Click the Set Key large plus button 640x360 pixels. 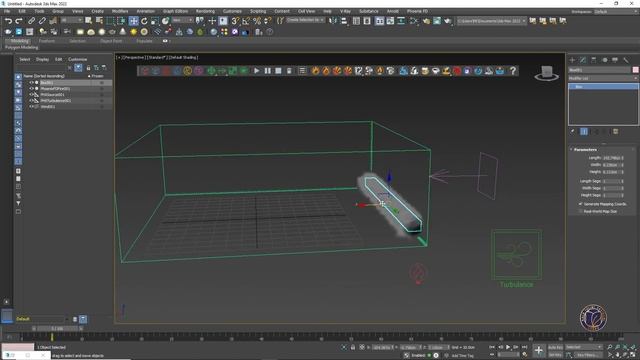[539, 350]
